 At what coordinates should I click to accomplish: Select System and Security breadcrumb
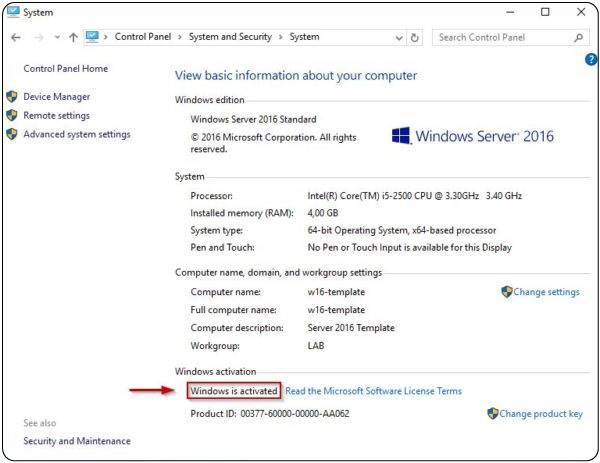(230, 37)
